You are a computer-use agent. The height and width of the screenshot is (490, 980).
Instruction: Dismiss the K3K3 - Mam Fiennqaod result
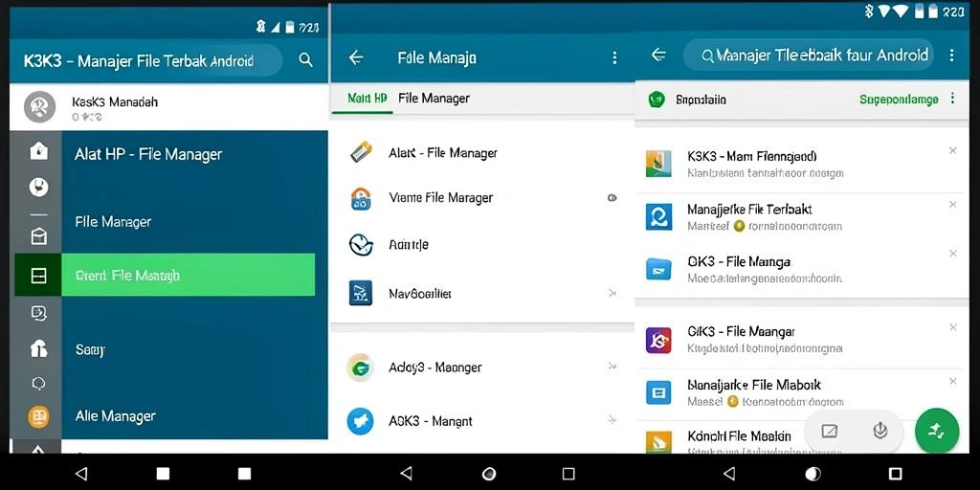click(x=952, y=150)
